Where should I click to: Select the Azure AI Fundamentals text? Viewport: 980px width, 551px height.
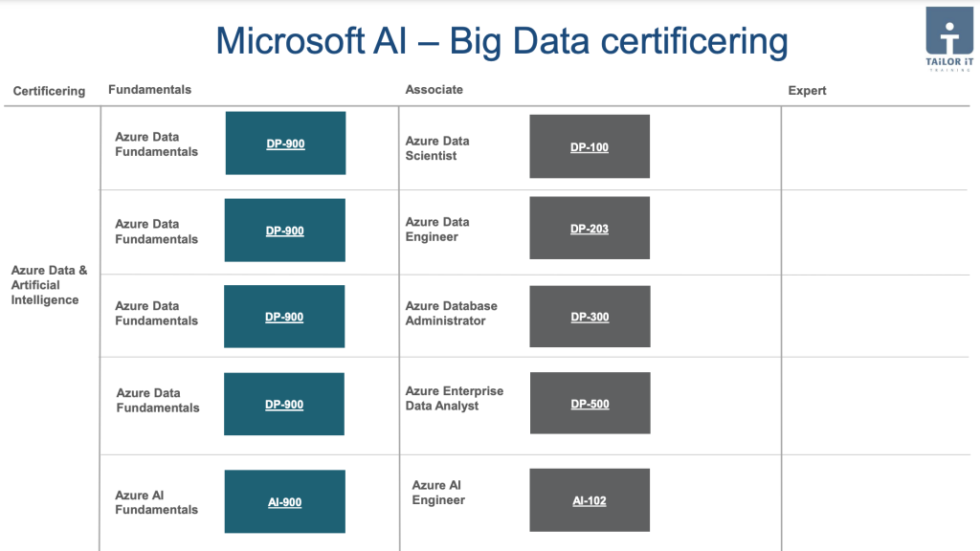pyautogui.click(x=156, y=502)
